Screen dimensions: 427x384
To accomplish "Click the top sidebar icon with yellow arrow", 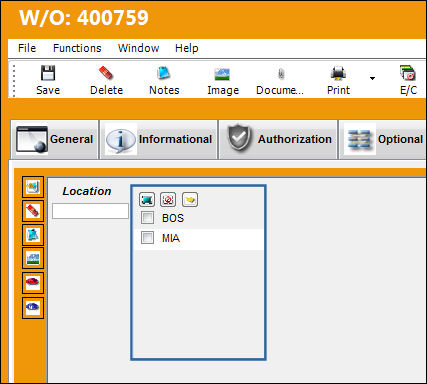I will coord(33,187).
